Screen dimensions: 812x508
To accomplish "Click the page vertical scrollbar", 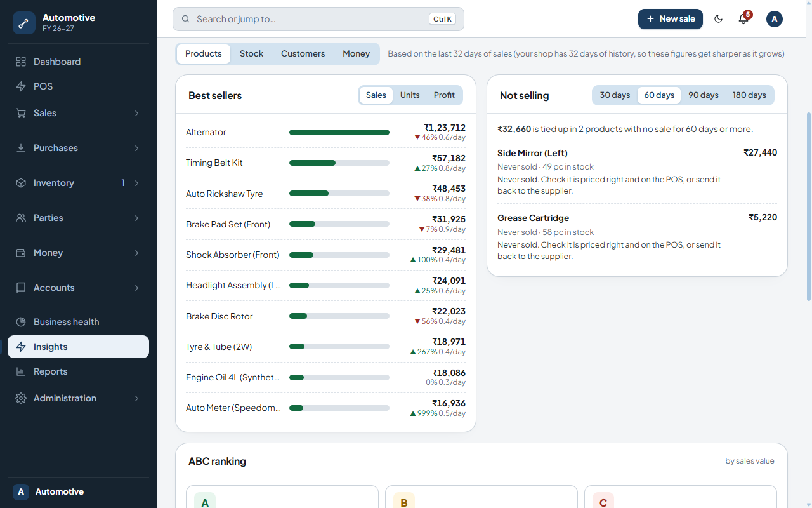I will pyautogui.click(x=808, y=206).
